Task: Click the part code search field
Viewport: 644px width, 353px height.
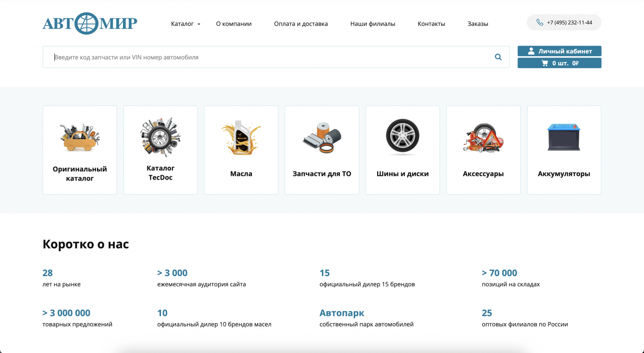Action: pos(240,57)
